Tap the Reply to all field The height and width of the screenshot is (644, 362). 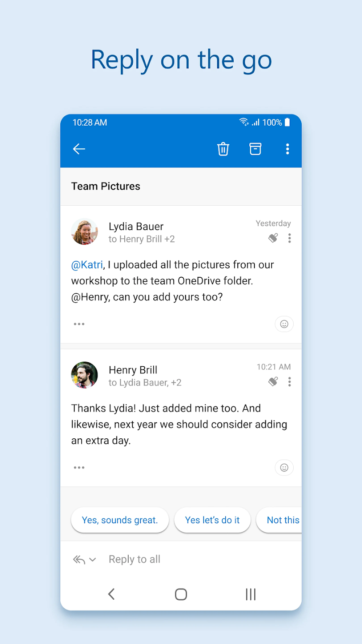[135, 559]
